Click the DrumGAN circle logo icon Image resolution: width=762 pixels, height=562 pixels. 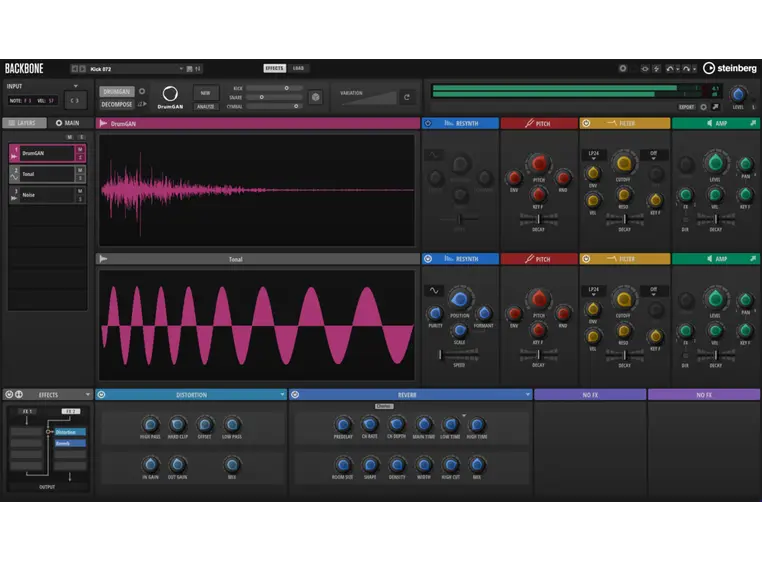click(170, 93)
